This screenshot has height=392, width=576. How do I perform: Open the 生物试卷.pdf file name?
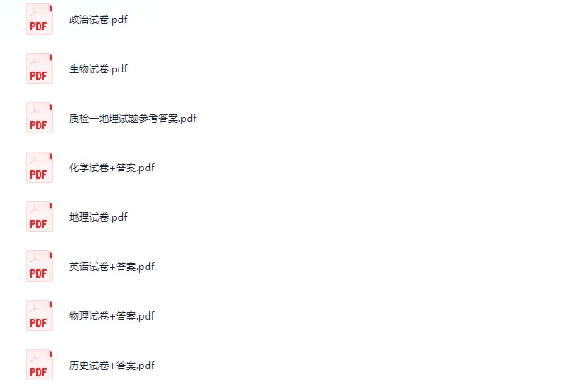click(x=98, y=69)
